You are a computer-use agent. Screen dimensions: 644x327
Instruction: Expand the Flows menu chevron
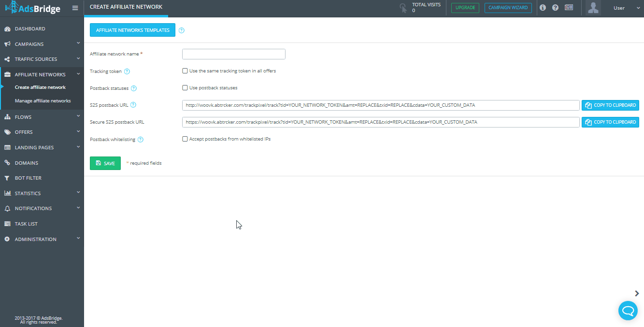tap(78, 116)
